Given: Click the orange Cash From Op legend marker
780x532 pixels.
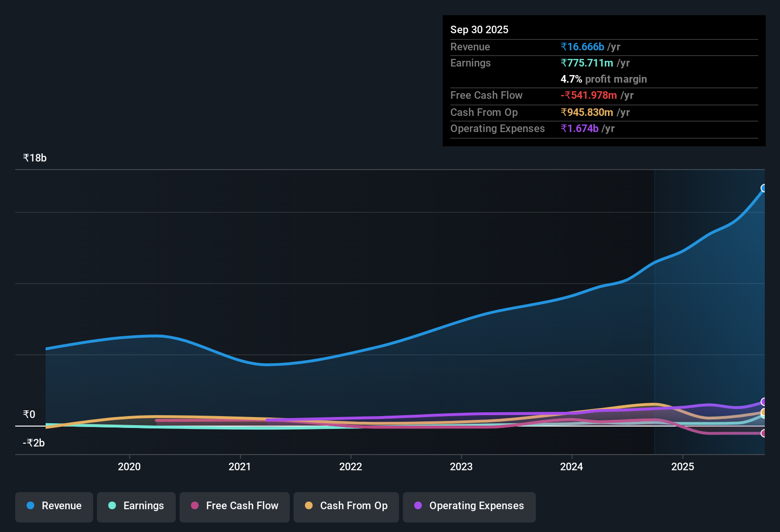Looking at the screenshot, I should (309, 506).
